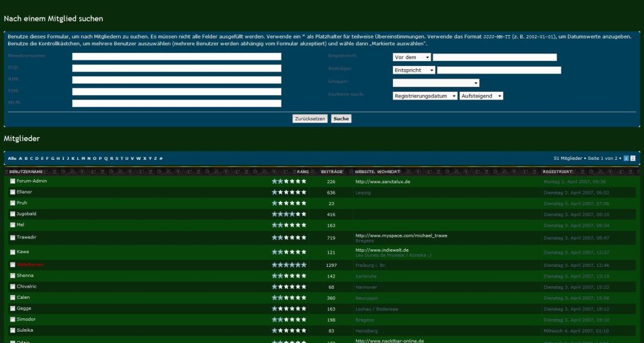Filter members by letter M
Screen dimensions: 644x343
pos(83,159)
